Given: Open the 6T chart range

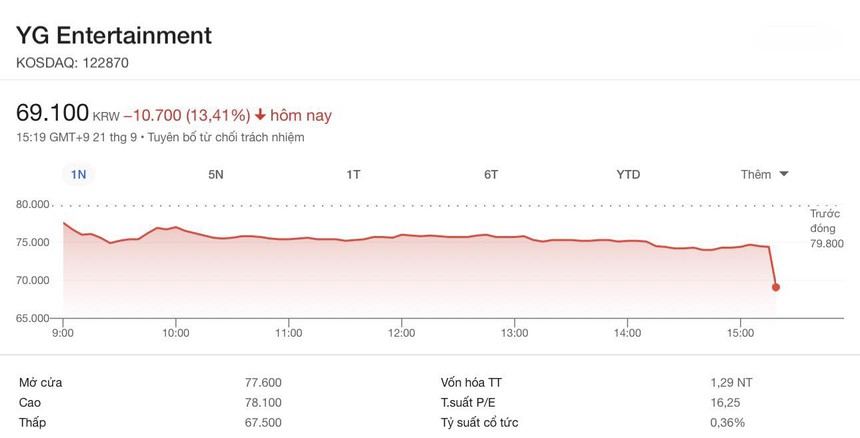Looking at the screenshot, I should 491,174.
